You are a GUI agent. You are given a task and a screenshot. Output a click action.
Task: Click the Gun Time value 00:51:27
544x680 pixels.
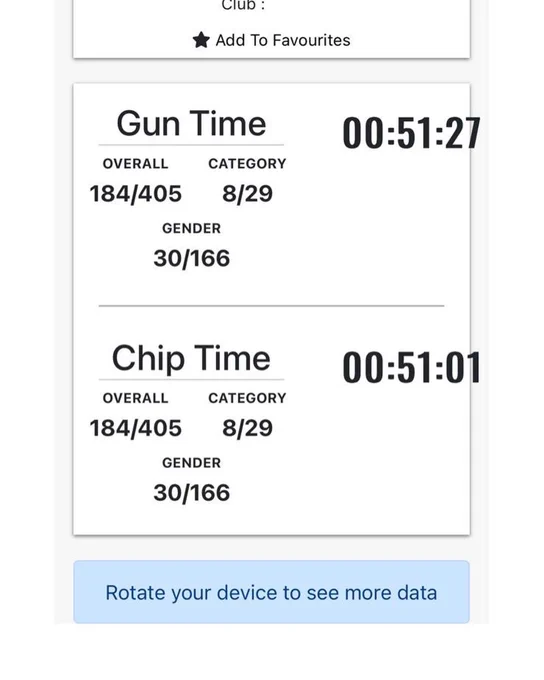coord(411,134)
